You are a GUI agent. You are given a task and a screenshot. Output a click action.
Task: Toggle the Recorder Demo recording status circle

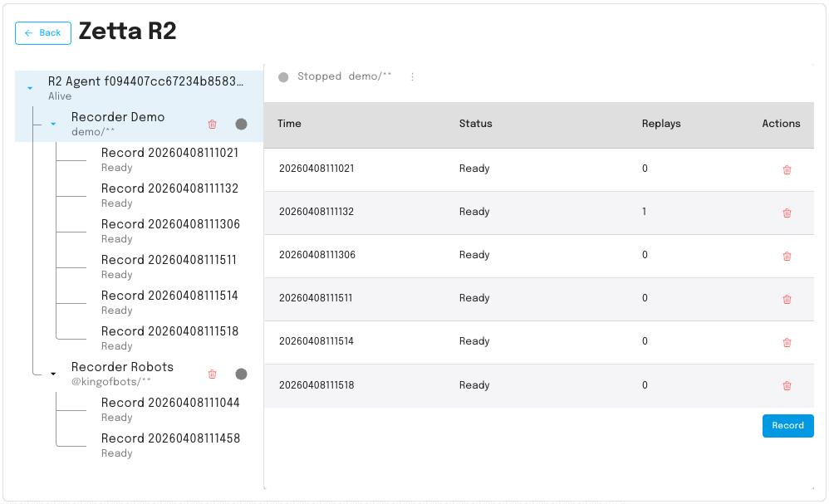tap(241, 125)
